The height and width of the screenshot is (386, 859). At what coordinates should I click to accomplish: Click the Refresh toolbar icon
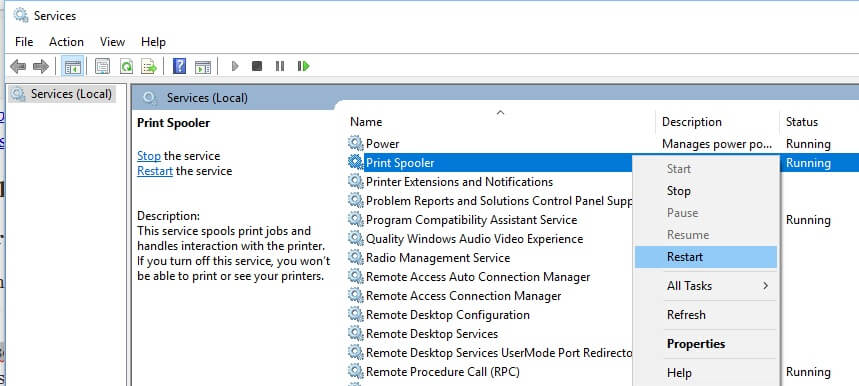point(127,67)
